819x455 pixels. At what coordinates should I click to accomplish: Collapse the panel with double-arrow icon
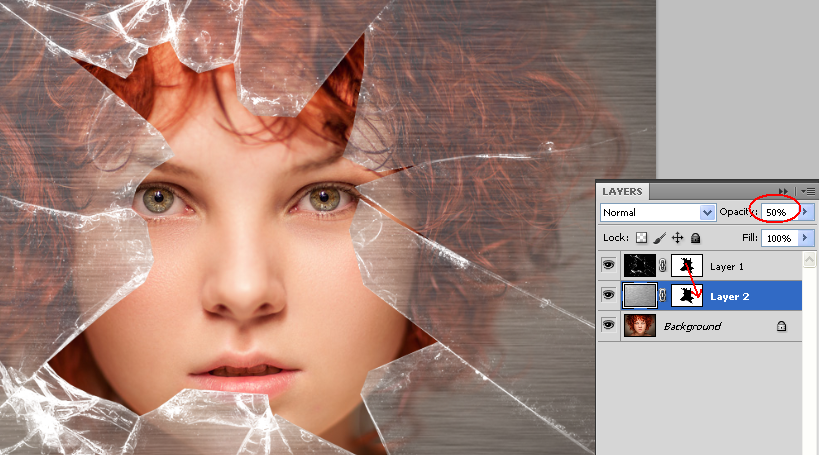coord(783,192)
